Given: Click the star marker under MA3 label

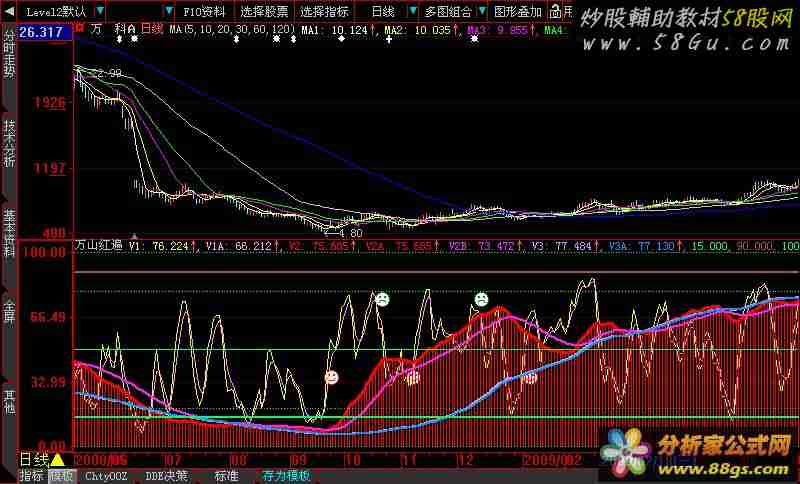Looking at the screenshot, I should click(474, 39).
